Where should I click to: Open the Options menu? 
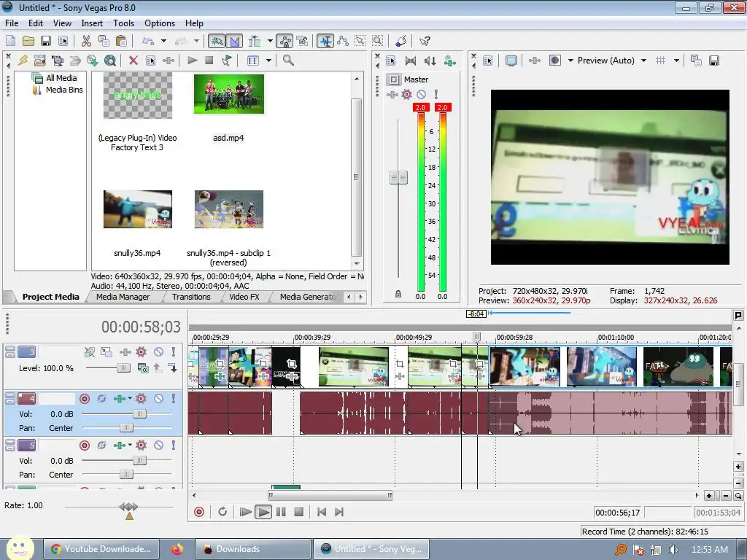click(160, 23)
